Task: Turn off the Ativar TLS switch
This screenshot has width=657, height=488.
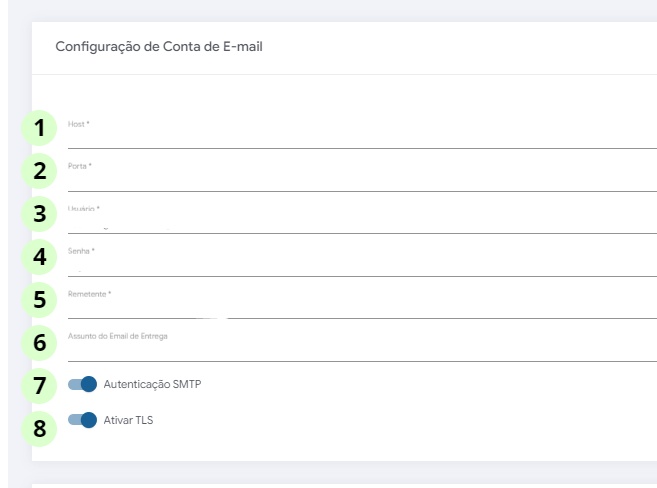Action: [x=82, y=420]
